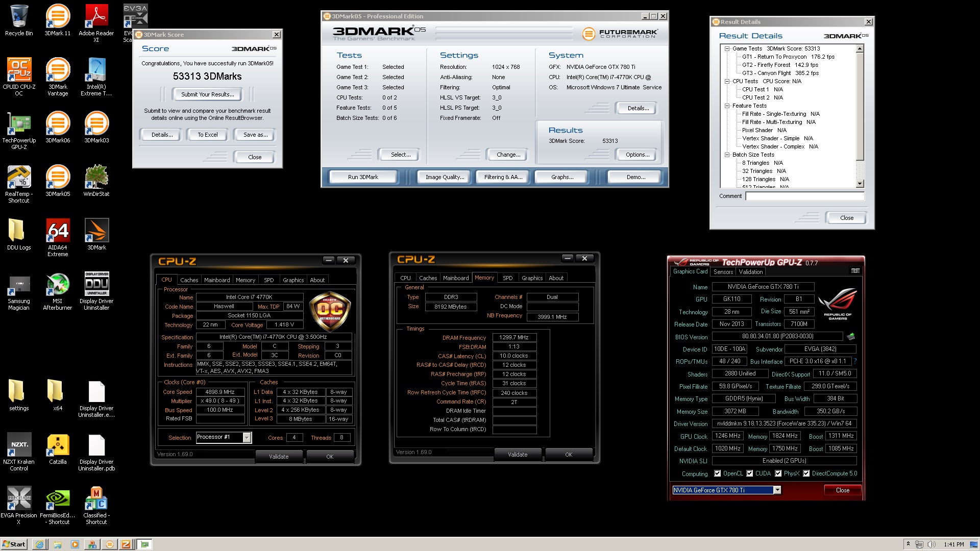Click the volume icon in system tray
The image size is (980, 551).
tap(932, 544)
